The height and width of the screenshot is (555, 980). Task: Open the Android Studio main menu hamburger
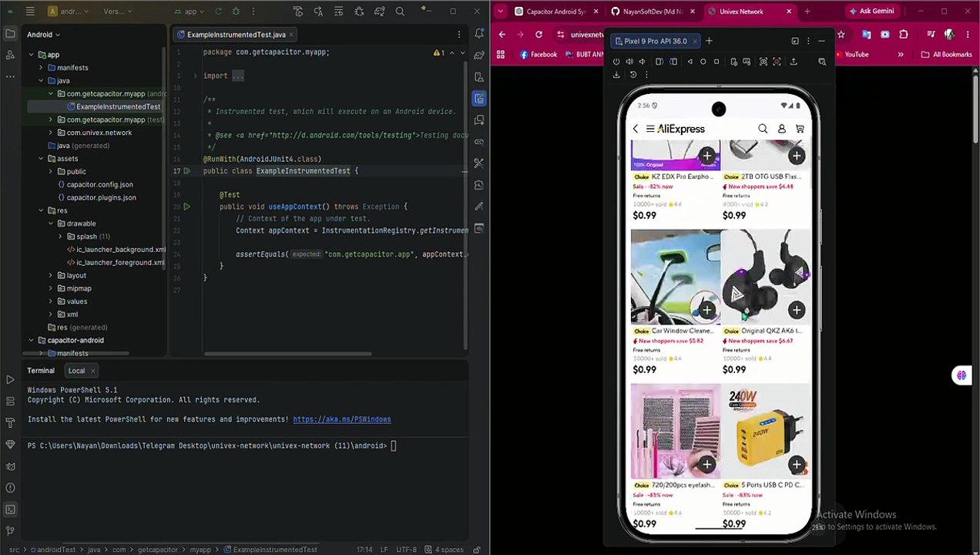pos(29,12)
